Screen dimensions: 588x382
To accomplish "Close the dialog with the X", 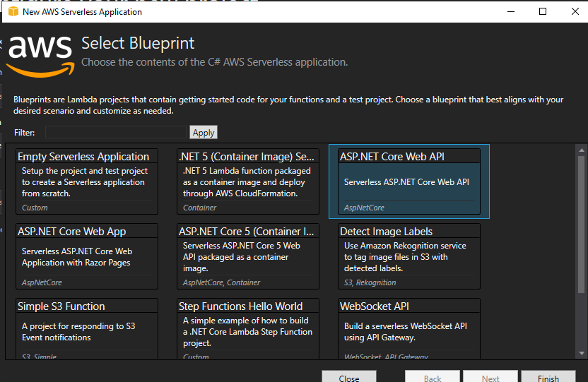I will point(575,11).
